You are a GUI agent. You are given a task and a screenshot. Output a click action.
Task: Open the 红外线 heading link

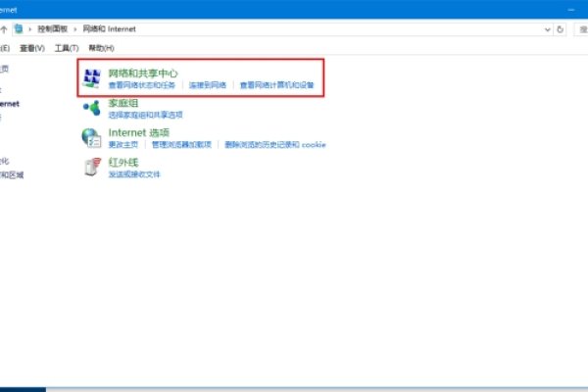123,162
